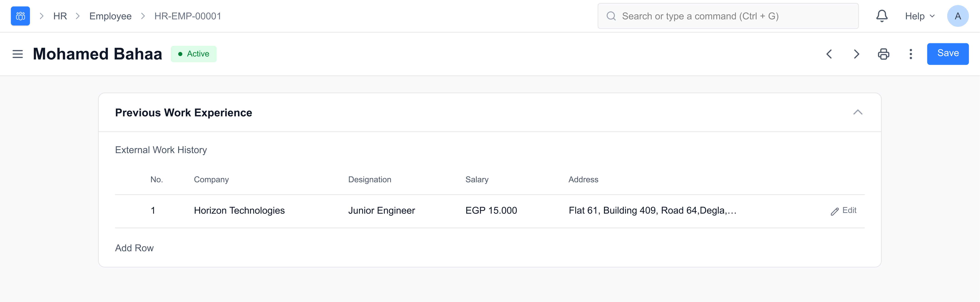The image size is (980, 302).
Task: Open the three-dot more options menu
Action: [910, 54]
